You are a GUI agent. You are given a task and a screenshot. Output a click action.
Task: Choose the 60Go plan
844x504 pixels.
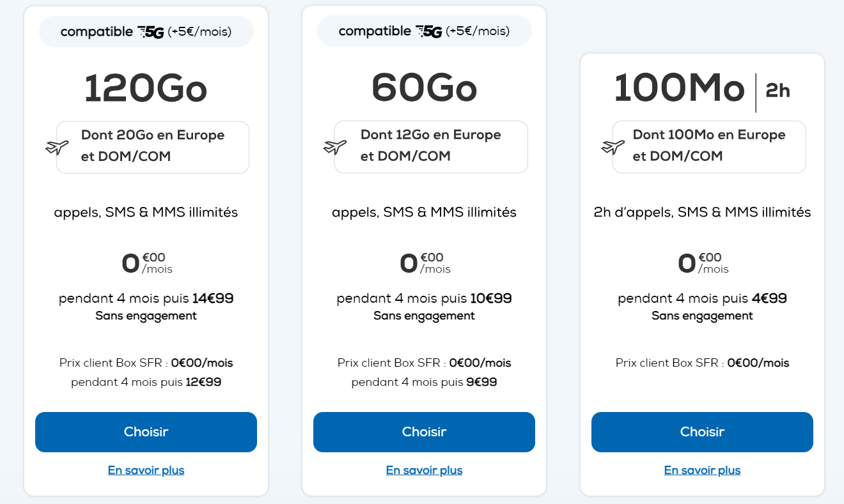click(424, 432)
